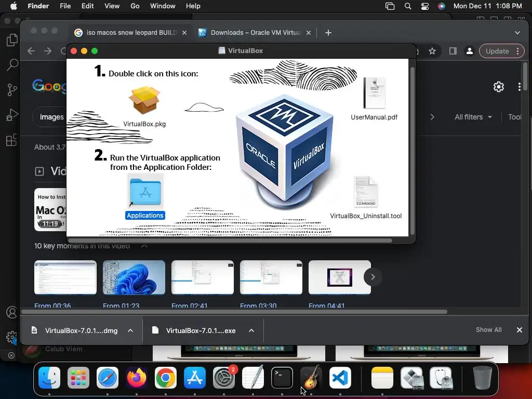The height and width of the screenshot is (399, 532).
Task: Open Launchpad from the Dock
Action: click(x=78, y=378)
